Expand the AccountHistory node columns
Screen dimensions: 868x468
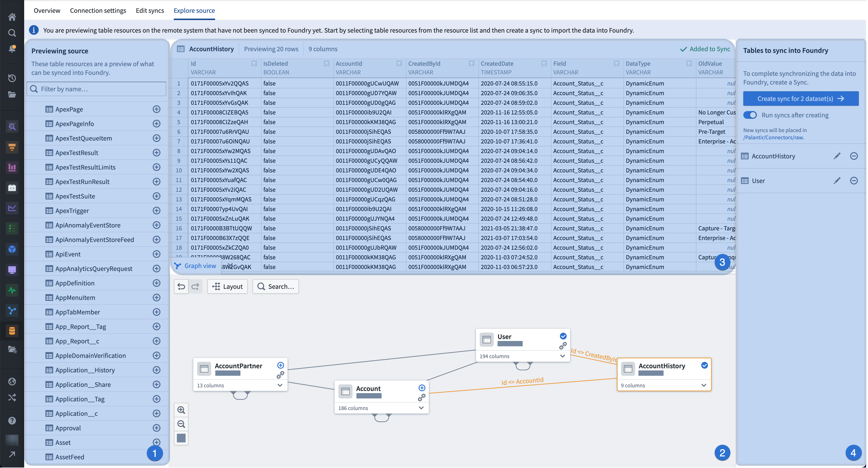pos(704,385)
